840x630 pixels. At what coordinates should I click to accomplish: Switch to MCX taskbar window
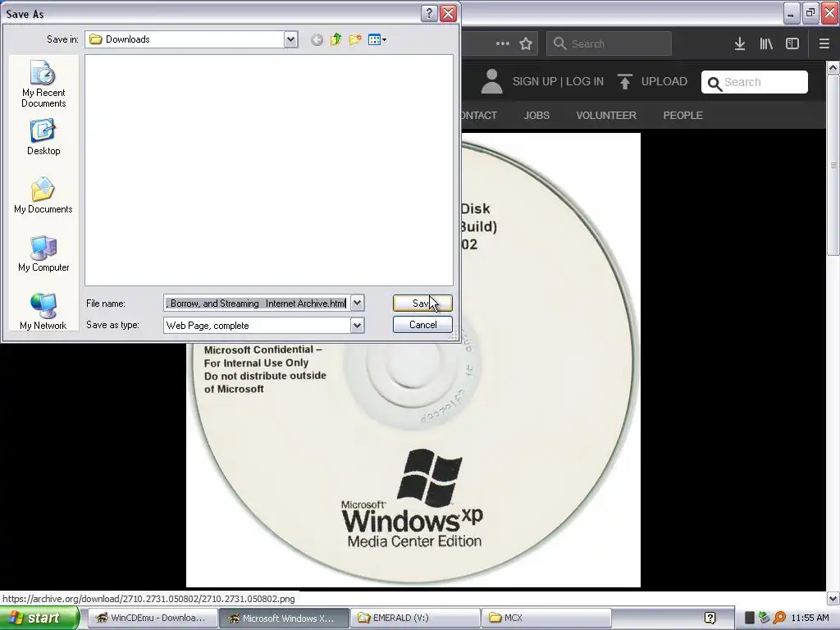click(x=546, y=619)
